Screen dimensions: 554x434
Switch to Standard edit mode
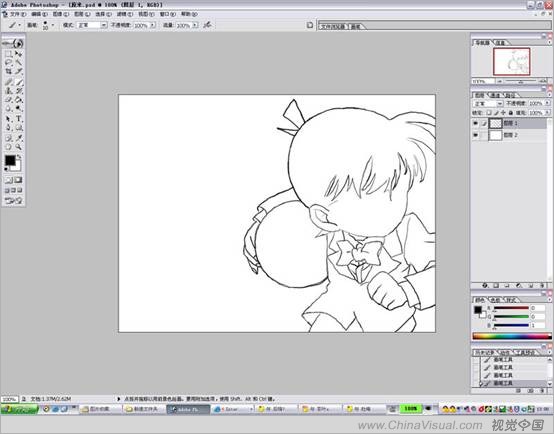[9, 180]
